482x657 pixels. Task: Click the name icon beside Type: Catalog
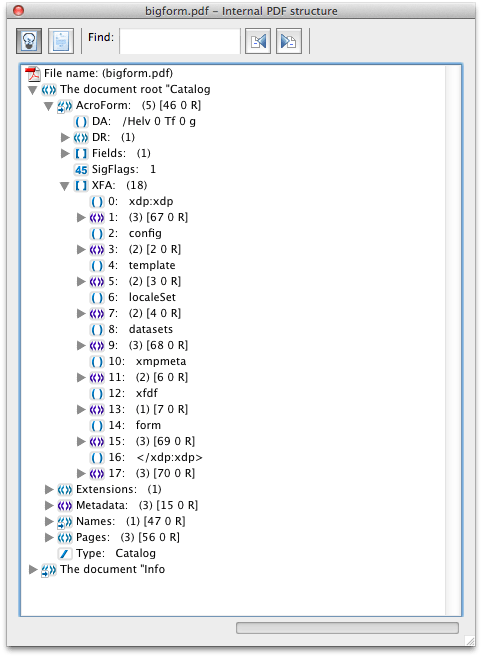[x=65, y=554]
